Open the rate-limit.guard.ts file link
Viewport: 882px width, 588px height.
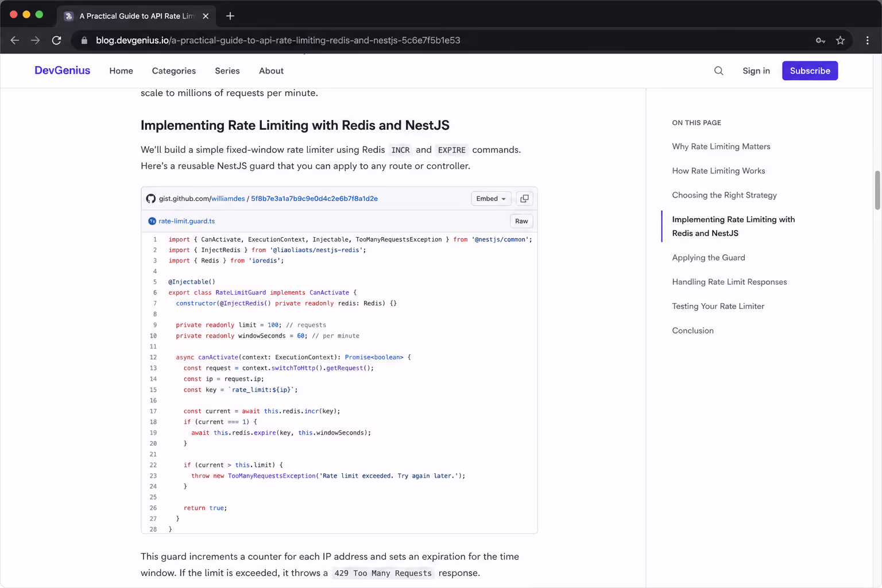coord(187,221)
